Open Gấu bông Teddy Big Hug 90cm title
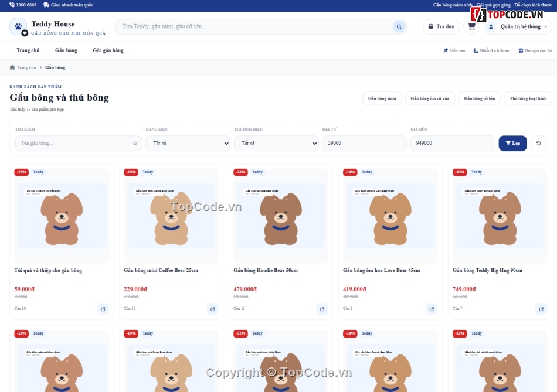The height and width of the screenshot is (392, 557). pyautogui.click(x=487, y=270)
